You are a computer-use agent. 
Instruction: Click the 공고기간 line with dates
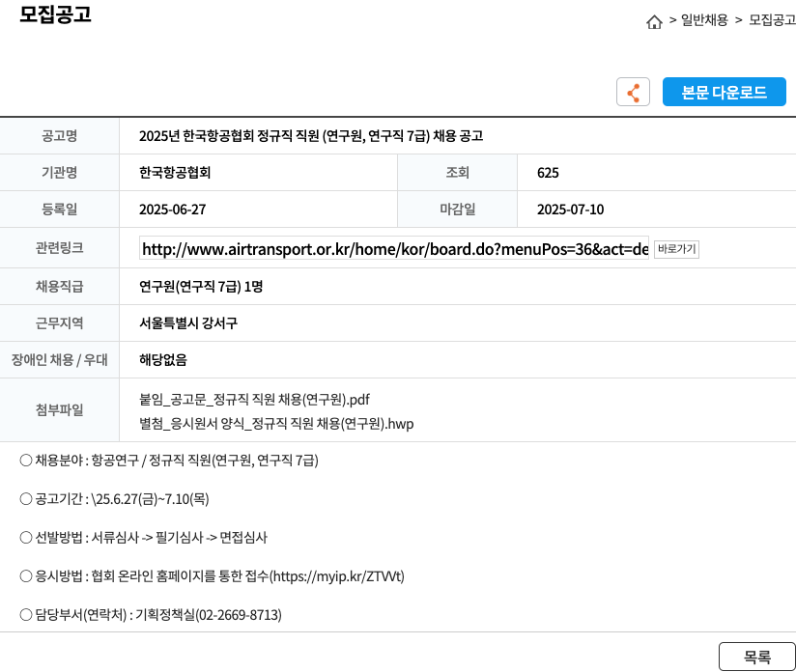click(114, 499)
